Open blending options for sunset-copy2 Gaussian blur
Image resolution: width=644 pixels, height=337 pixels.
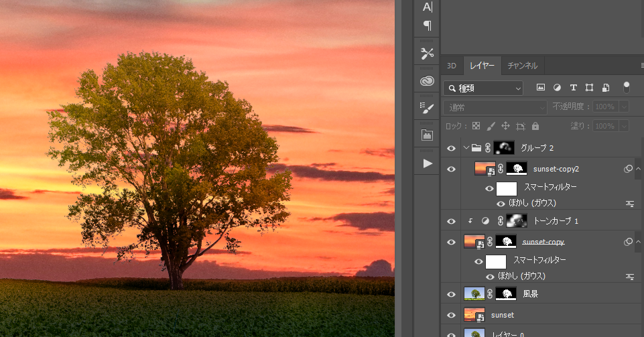(630, 203)
